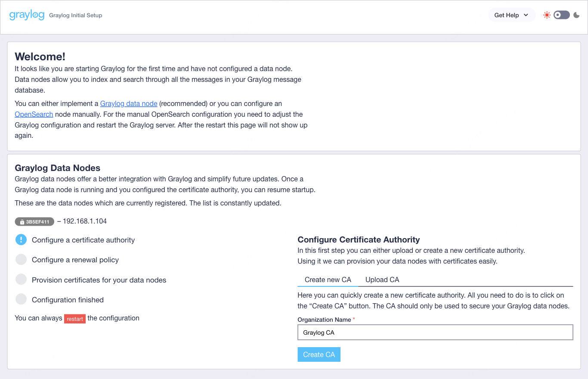Click the alert icon beside Configure a certificate authority
The width and height of the screenshot is (588, 379).
[21, 239]
